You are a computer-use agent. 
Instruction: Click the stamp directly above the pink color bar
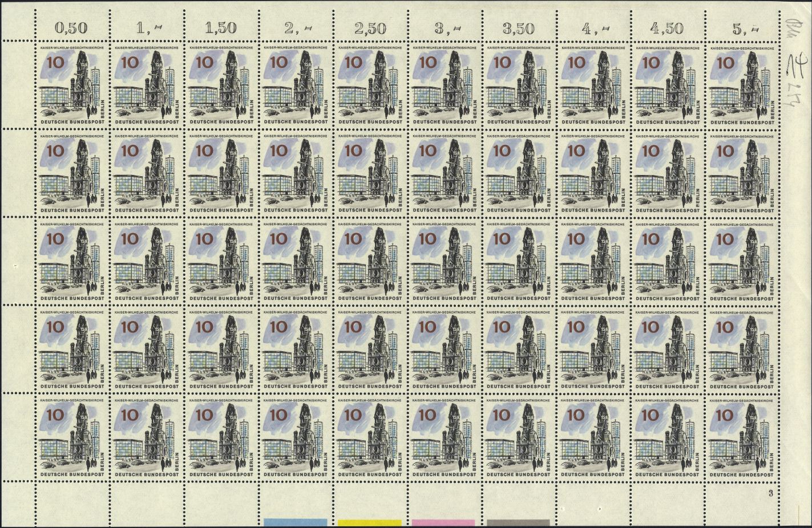(445, 437)
